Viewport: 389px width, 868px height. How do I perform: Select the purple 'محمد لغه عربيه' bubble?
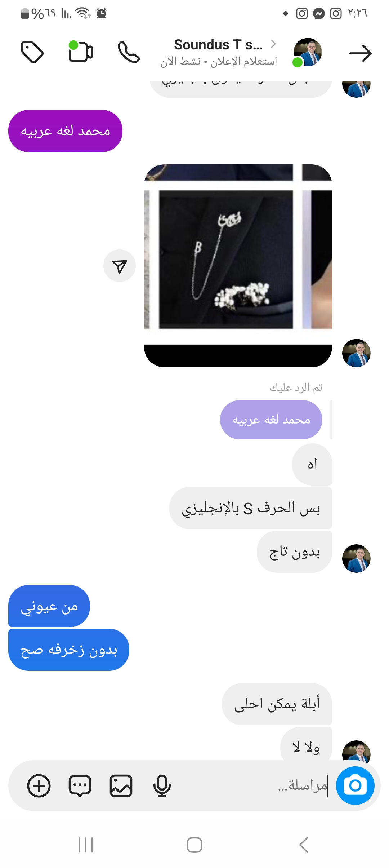(65, 131)
